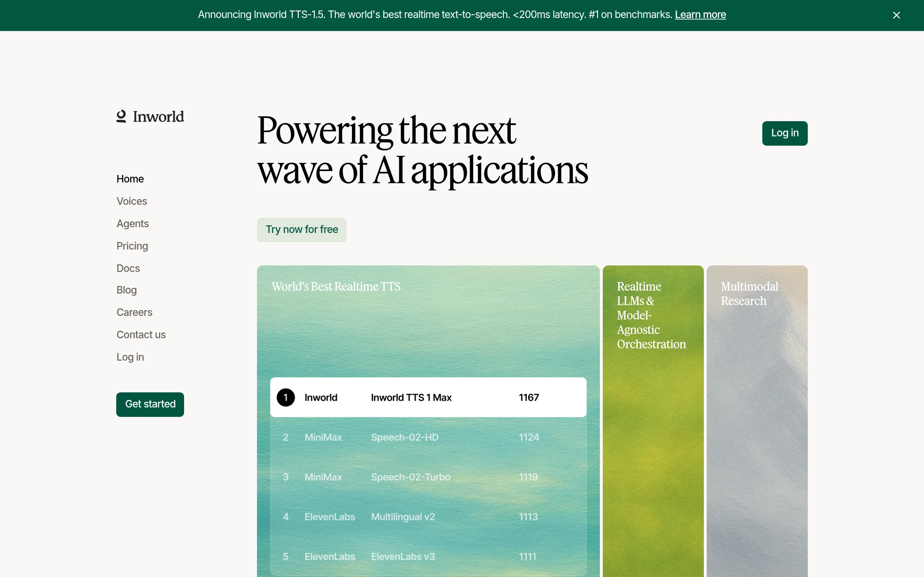
Task: Select the World's Best Realtime TTS card
Action: pyautogui.click(x=428, y=324)
